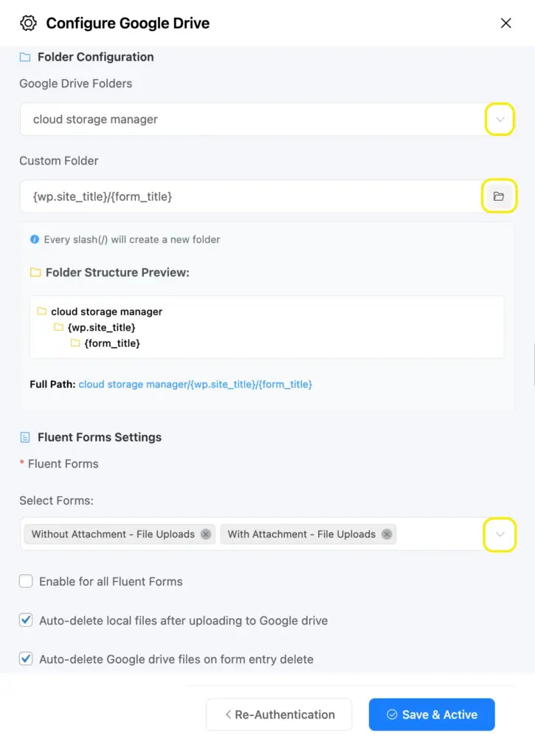This screenshot has width=535, height=756.
Task: Open the cloud storage manager folder selector chevron
Action: [x=500, y=119]
